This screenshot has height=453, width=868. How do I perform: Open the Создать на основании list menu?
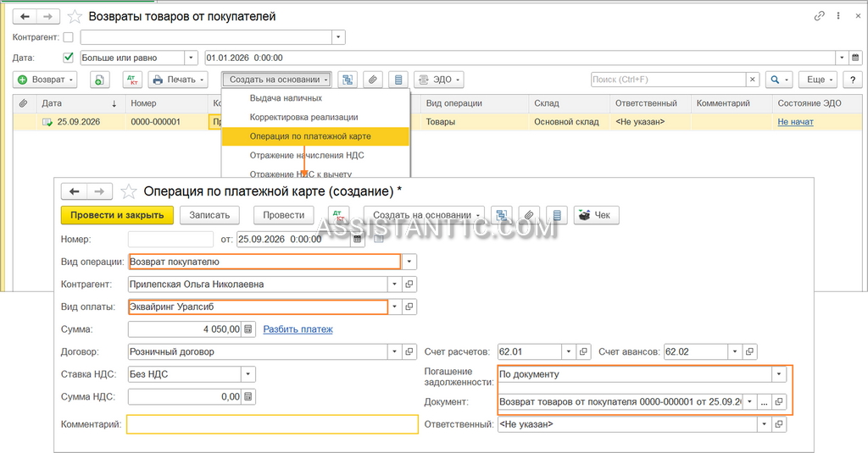click(277, 80)
